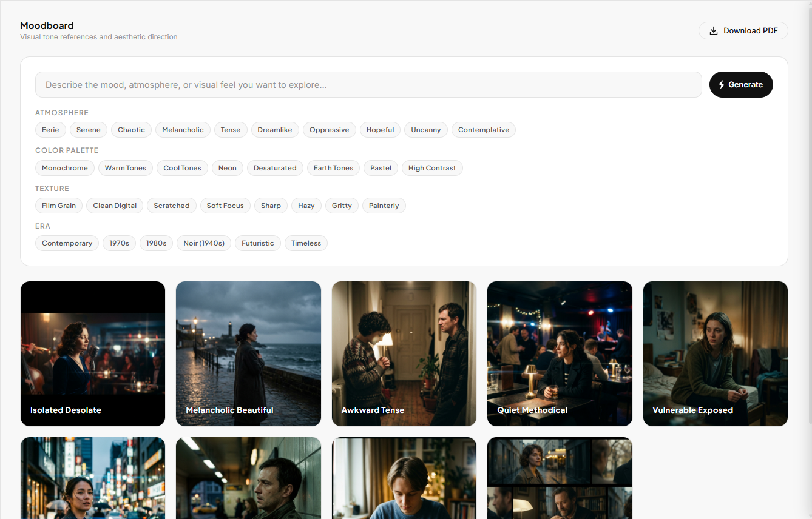Click the ERA section label

click(42, 226)
